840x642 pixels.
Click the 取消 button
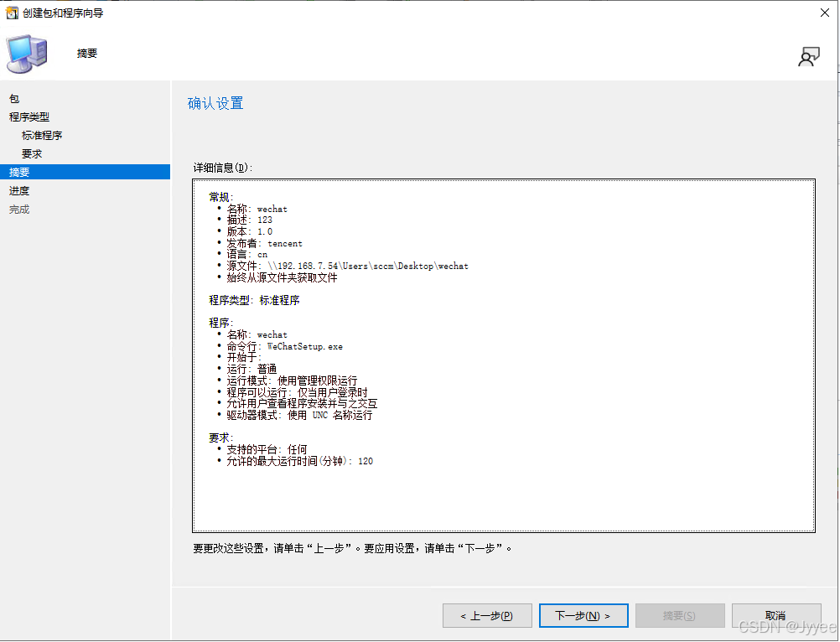pos(775,615)
